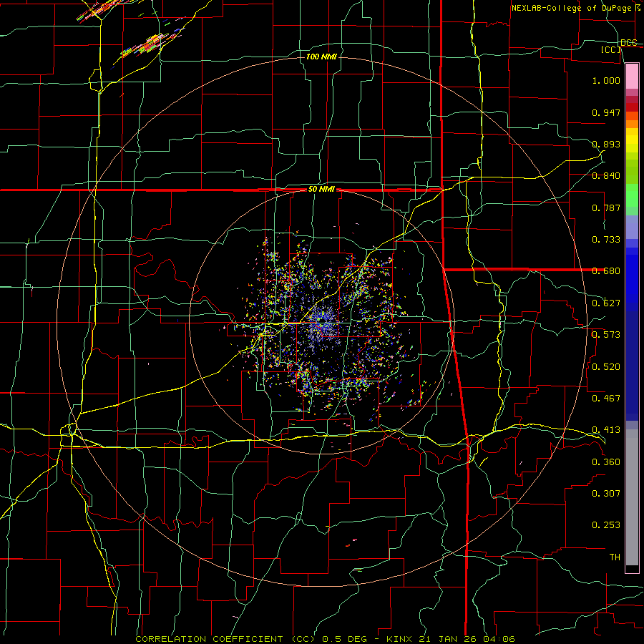Select the 0.307 legend value
The image size is (644, 644).
click(x=606, y=493)
